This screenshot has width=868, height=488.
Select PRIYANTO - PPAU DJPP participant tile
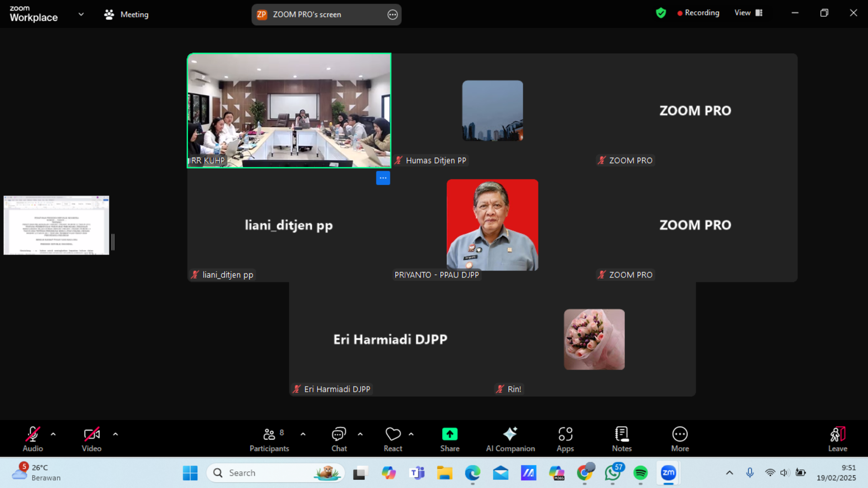492,225
